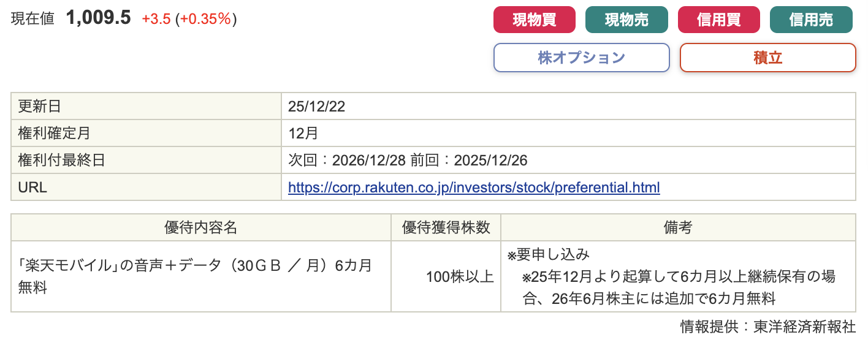Click the 備考 column header
868x337 pixels.
(678, 227)
